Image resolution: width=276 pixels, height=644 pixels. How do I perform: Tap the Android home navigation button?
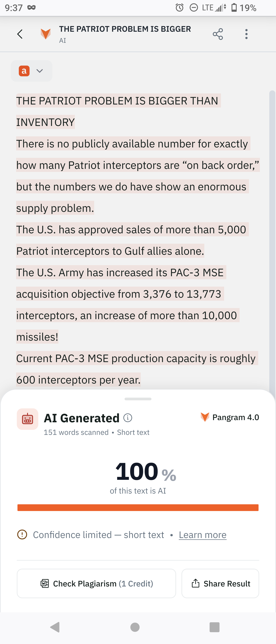[x=135, y=627]
